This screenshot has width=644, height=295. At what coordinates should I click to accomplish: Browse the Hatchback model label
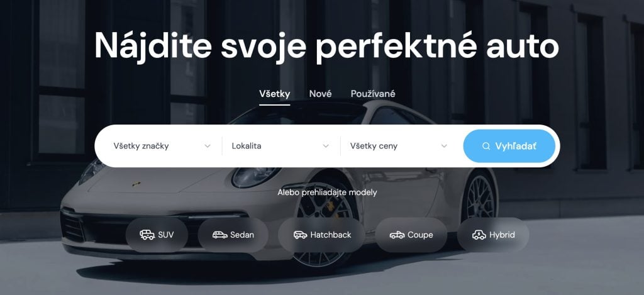pyautogui.click(x=331, y=235)
